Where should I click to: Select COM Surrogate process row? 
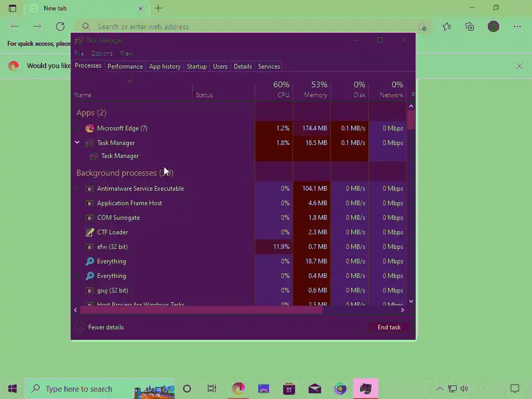click(x=239, y=218)
